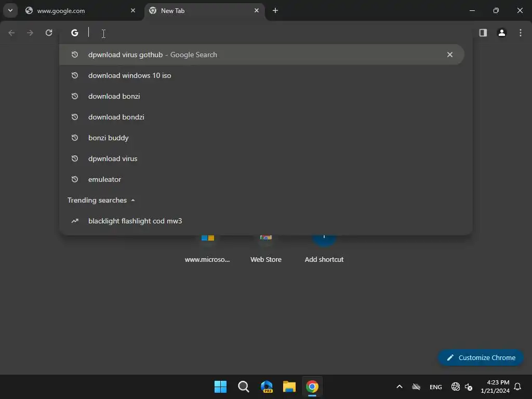
Task: Switch to the www.google.com tab
Action: coord(82,11)
